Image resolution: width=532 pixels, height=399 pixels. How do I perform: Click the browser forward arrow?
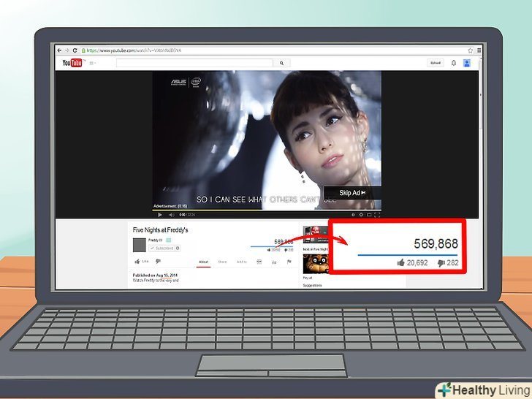pyautogui.click(x=66, y=50)
